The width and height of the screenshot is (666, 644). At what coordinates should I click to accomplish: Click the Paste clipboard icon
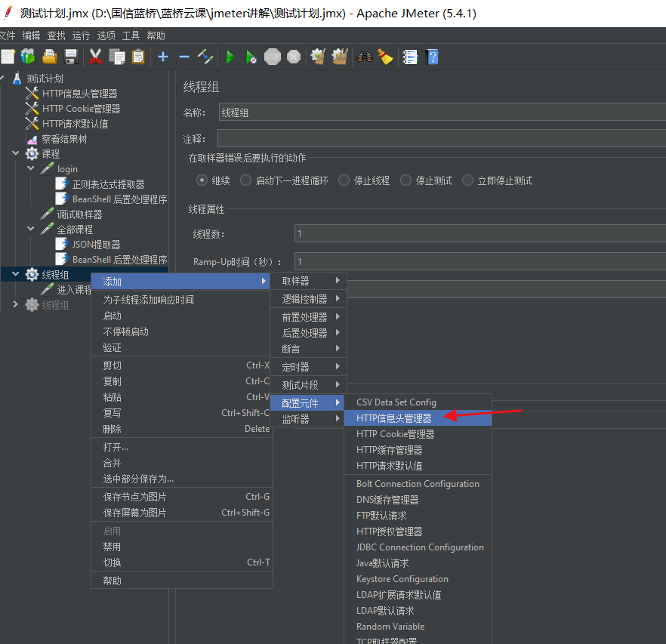(138, 57)
